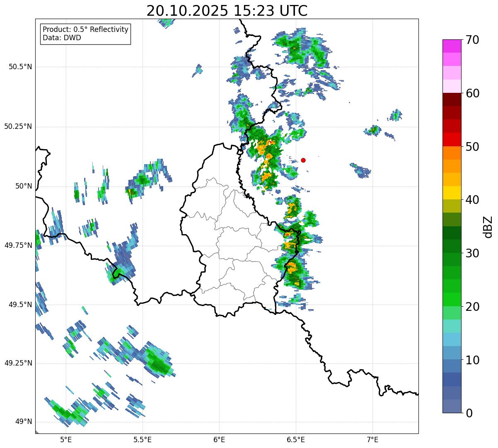Click the 6°E longitude label
The image size is (498, 448).
coord(219,439)
